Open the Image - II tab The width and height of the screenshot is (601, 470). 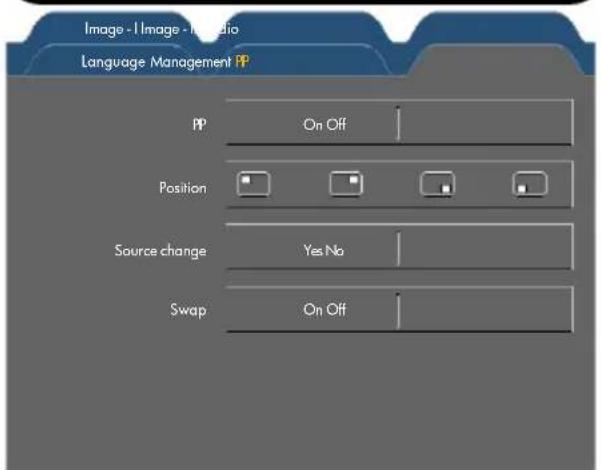169,30
